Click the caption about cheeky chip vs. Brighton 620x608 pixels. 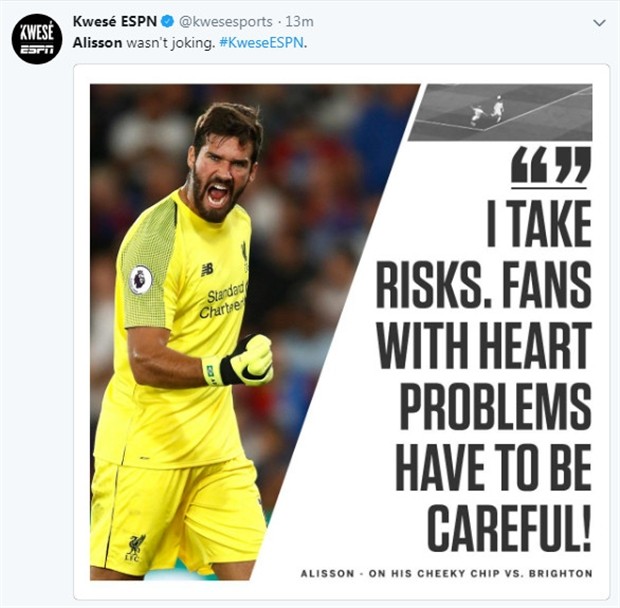click(446, 573)
